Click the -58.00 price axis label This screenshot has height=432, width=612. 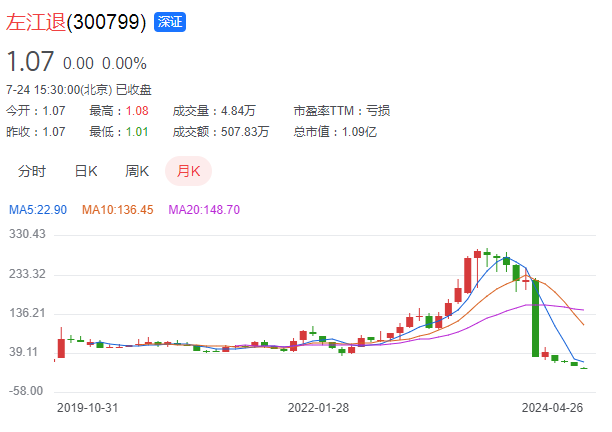26,391
